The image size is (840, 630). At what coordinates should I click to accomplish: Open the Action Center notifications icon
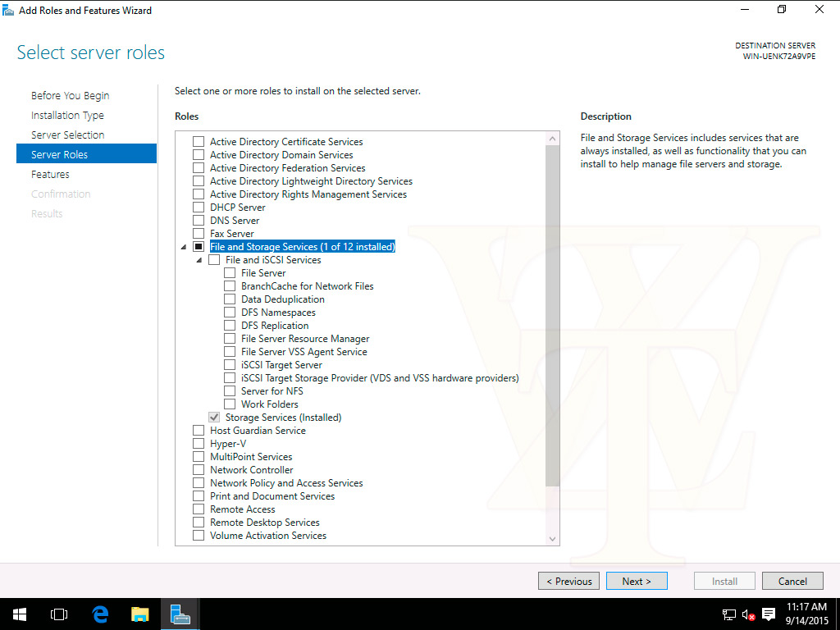769,614
